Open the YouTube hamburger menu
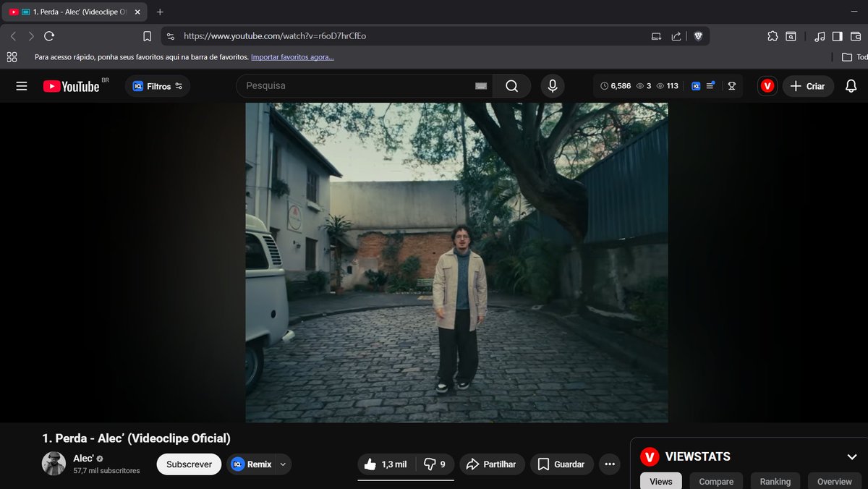Screen dimensions: 868x489 tap(21, 85)
